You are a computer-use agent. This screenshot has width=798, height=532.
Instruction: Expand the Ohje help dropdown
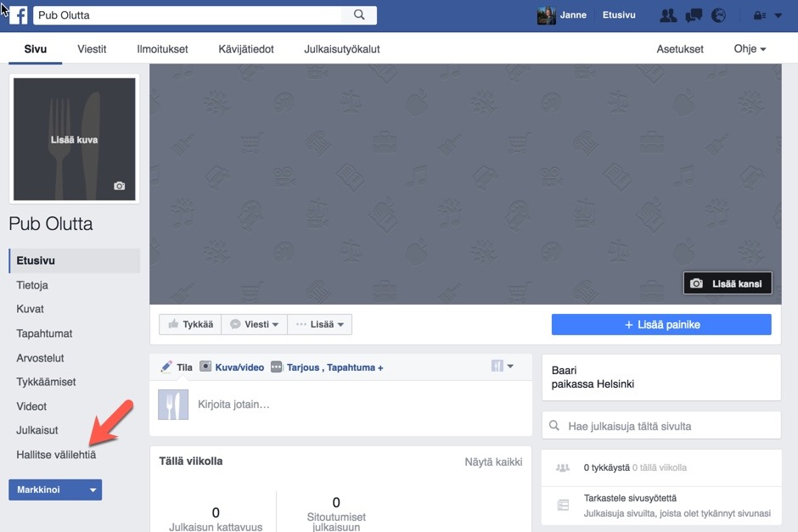[750, 49]
